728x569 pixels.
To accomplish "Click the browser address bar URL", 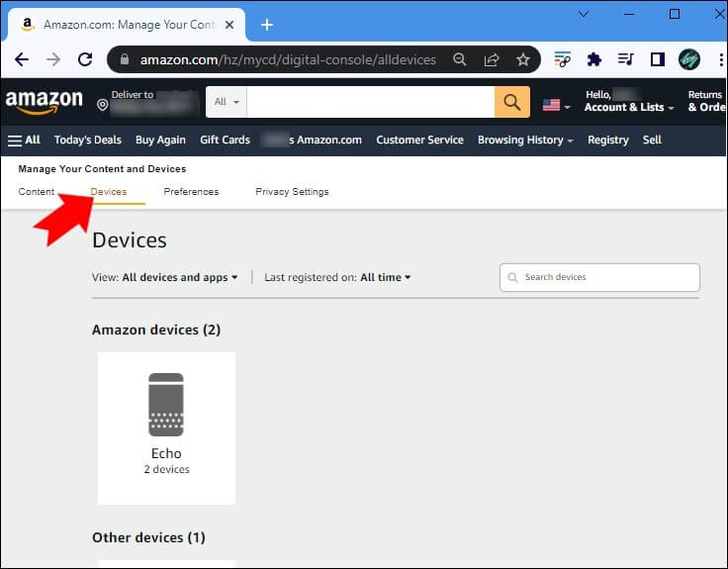I will [288, 59].
